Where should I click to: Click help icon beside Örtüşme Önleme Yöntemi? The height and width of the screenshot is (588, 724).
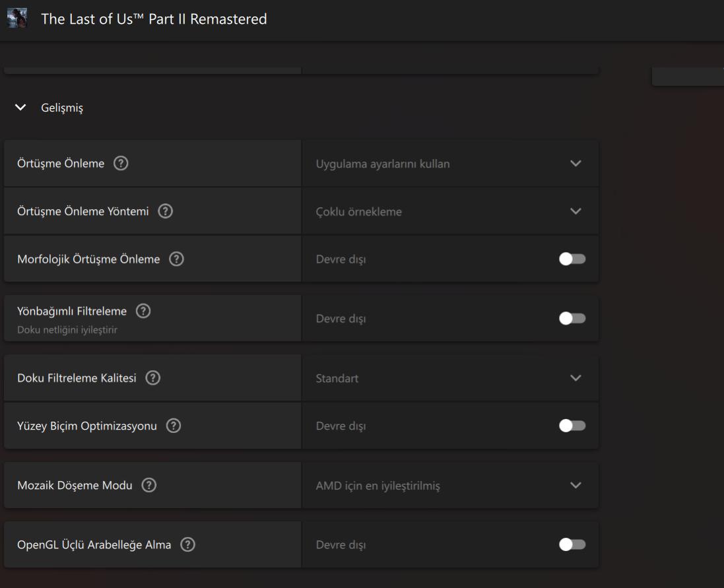(x=166, y=211)
